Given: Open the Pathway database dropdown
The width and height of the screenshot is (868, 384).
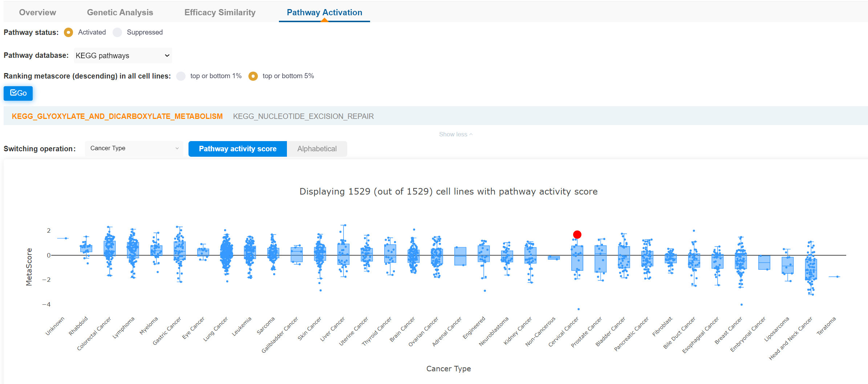Looking at the screenshot, I should (x=123, y=56).
